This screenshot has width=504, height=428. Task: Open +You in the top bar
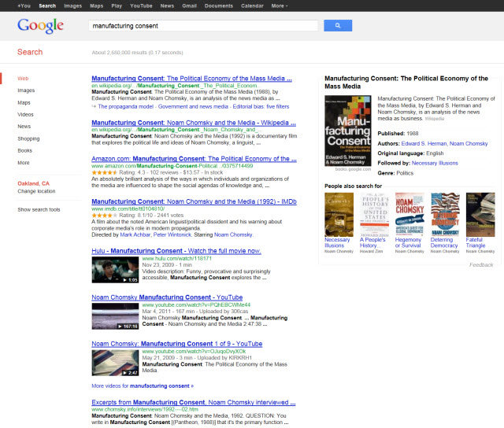[x=24, y=6]
